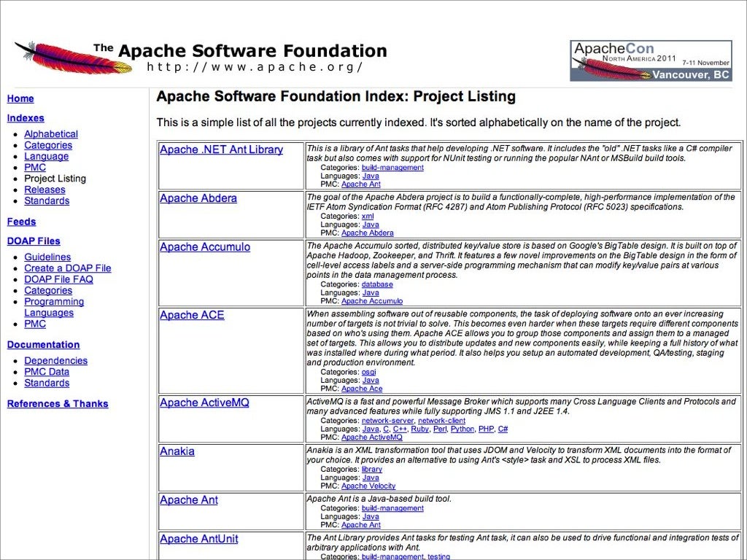Image resolution: width=747 pixels, height=560 pixels.
Task: Open the Create a DOAP File link
Action: click(x=68, y=268)
